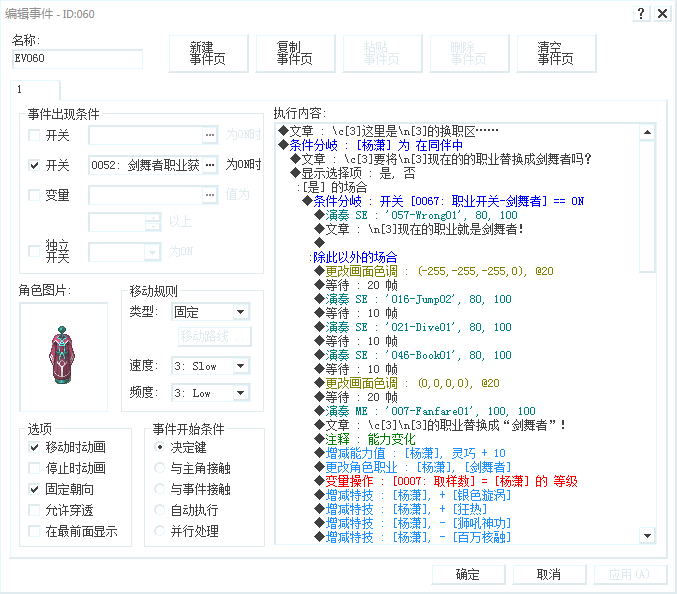The width and height of the screenshot is (677, 594).
Task: Click the help question mark icon
Action: point(641,14)
